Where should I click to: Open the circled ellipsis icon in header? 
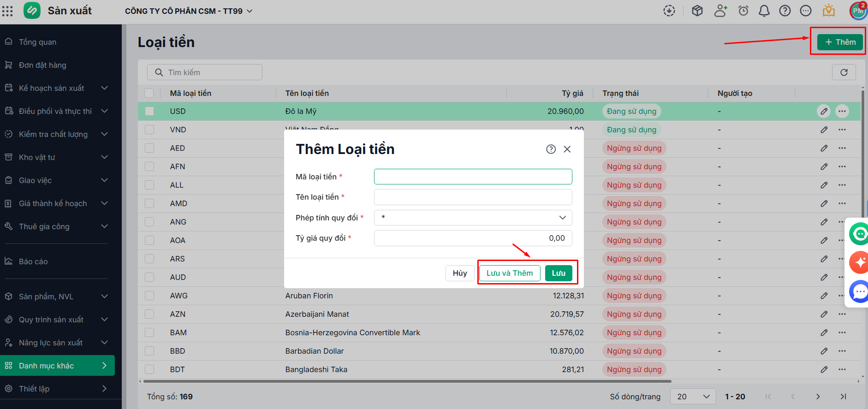806,11
